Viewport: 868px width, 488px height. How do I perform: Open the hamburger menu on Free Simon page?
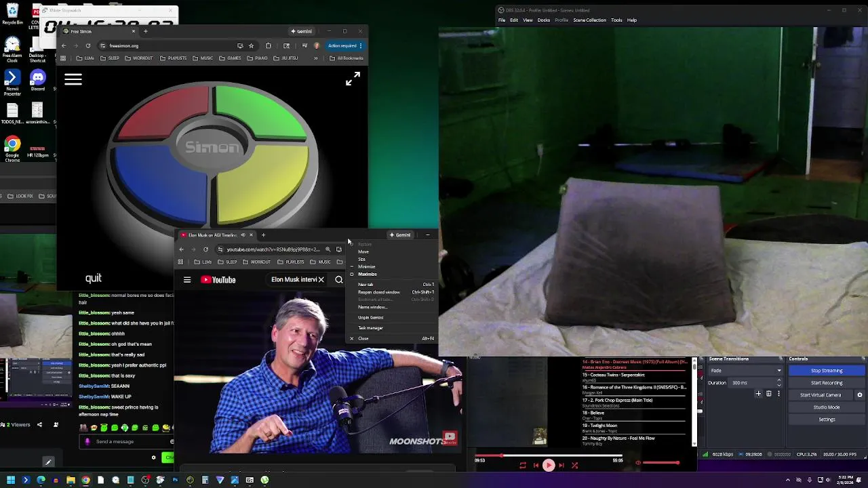coord(73,80)
